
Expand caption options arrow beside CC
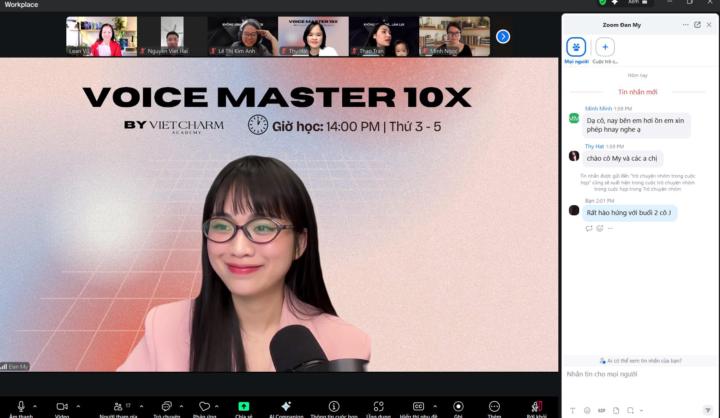435,406
